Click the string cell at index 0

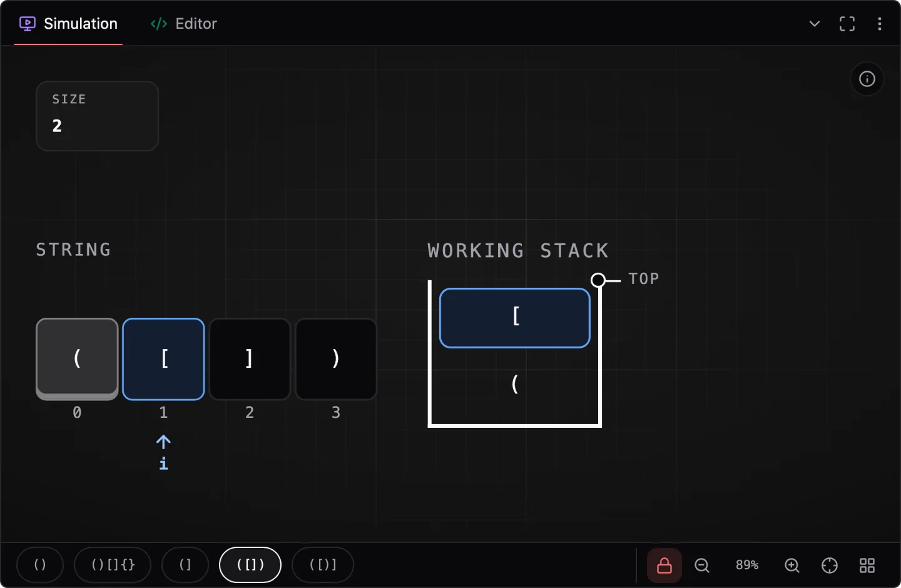point(77,359)
